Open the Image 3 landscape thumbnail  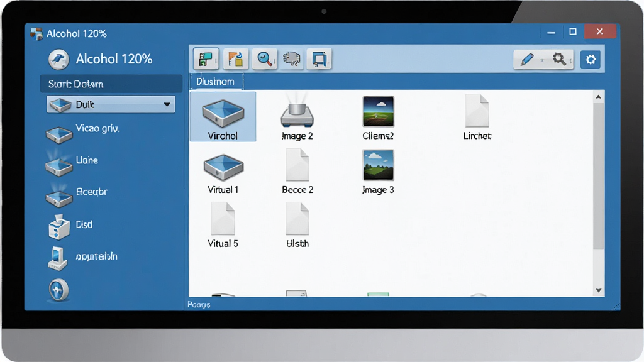378,172
